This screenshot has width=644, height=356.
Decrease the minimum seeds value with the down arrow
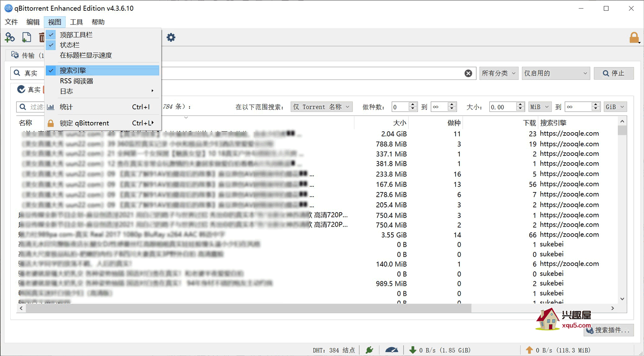point(413,110)
